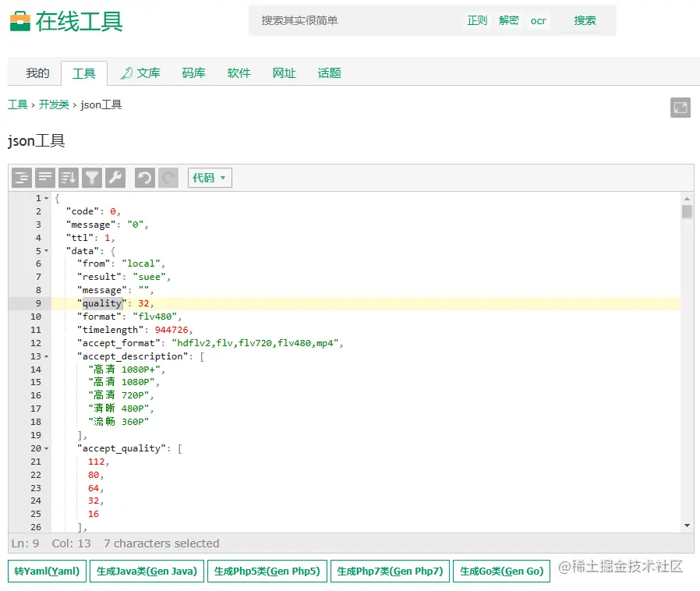Click the "code" key on line 2
The width and height of the screenshot is (700, 591).
click(83, 211)
